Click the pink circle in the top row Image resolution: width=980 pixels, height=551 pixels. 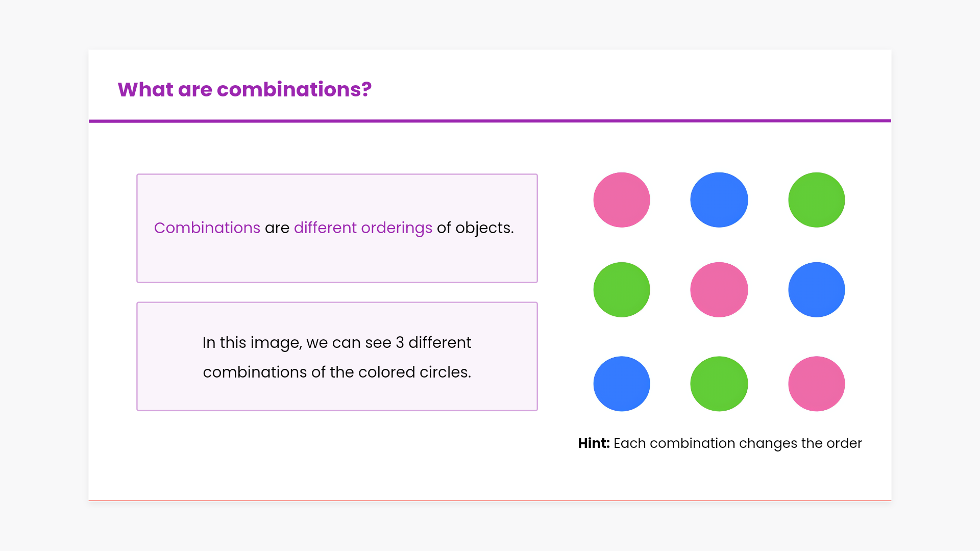pos(621,199)
